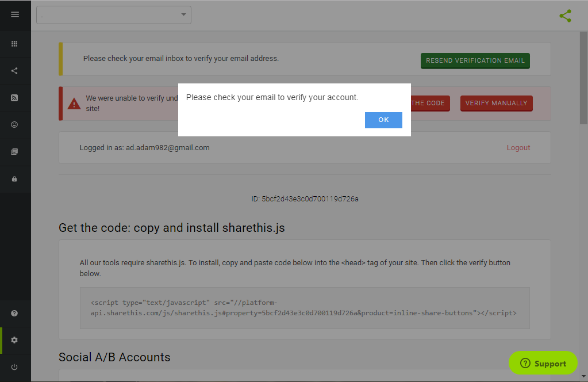Click the Verify Manually button
Image resolution: width=588 pixels, height=382 pixels.
coord(496,103)
